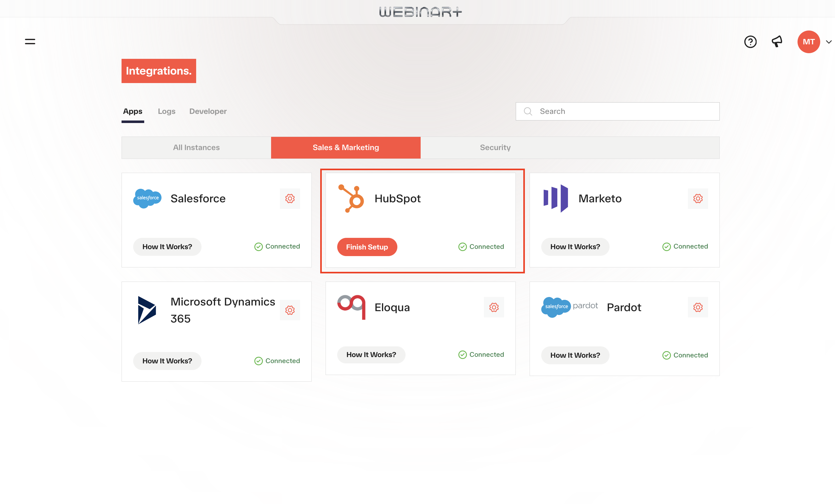835x504 pixels.
Task: Click Salesforce Connected check icon
Action: (258, 247)
